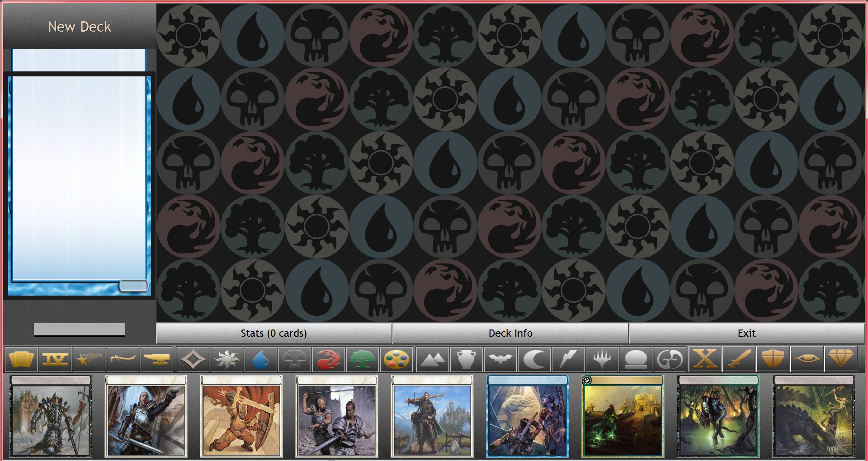The width and height of the screenshot is (868, 461).
Task: Filter by planeswalker using the five-pronged icon
Action: click(x=602, y=360)
